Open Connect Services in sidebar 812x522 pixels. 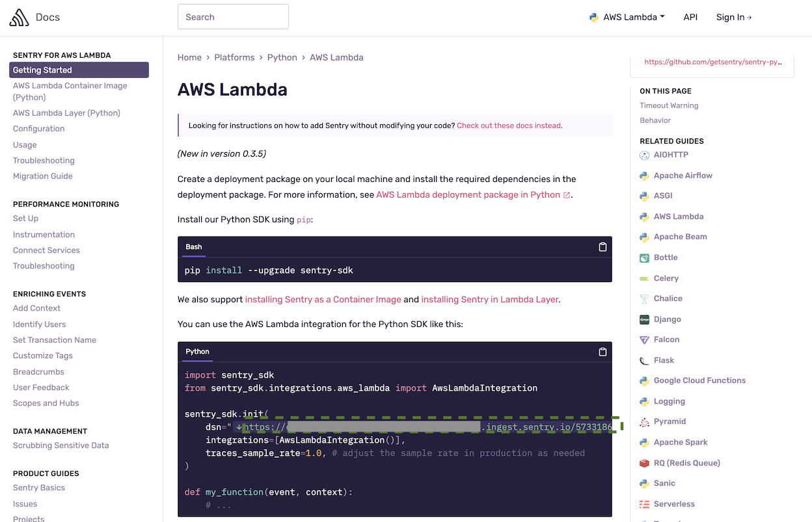(x=46, y=250)
